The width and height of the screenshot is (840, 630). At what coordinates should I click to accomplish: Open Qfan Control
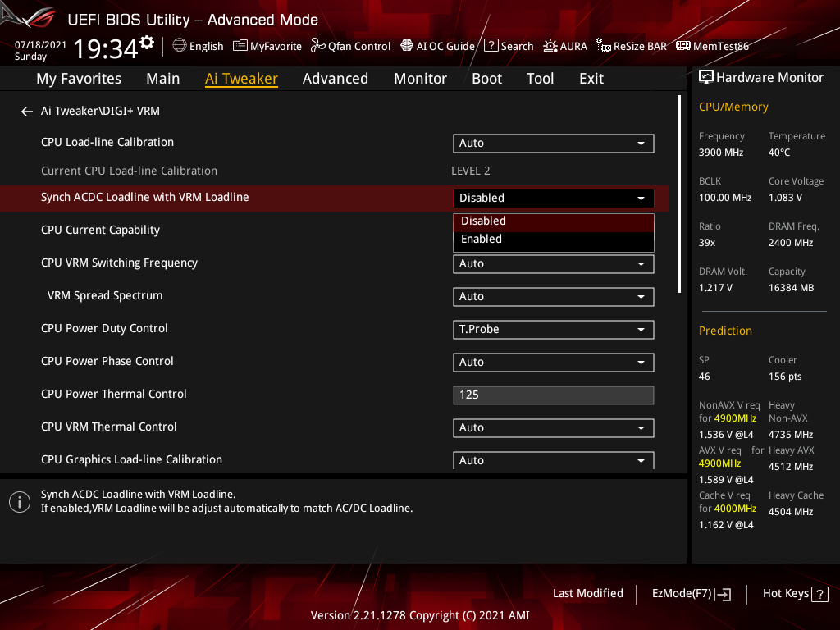[x=350, y=46]
